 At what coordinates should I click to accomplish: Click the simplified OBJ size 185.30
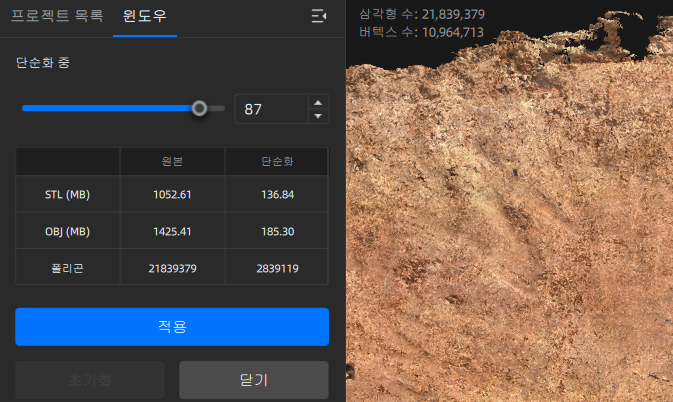[x=277, y=231]
